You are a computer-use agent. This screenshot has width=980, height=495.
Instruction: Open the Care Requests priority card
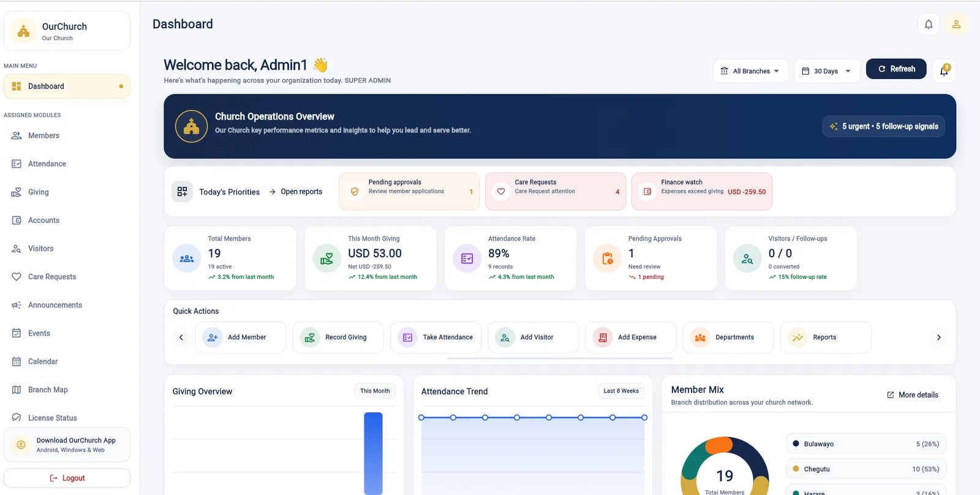pos(556,192)
